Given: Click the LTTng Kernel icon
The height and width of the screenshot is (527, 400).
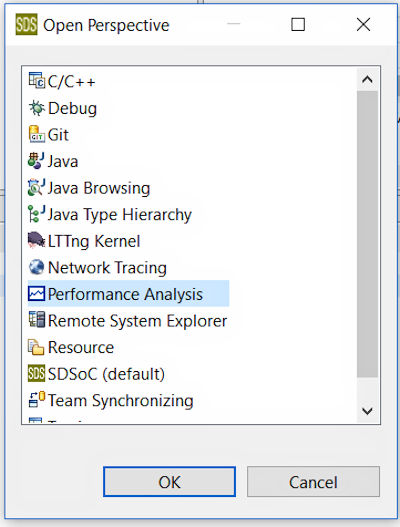Looking at the screenshot, I should pyautogui.click(x=36, y=240).
